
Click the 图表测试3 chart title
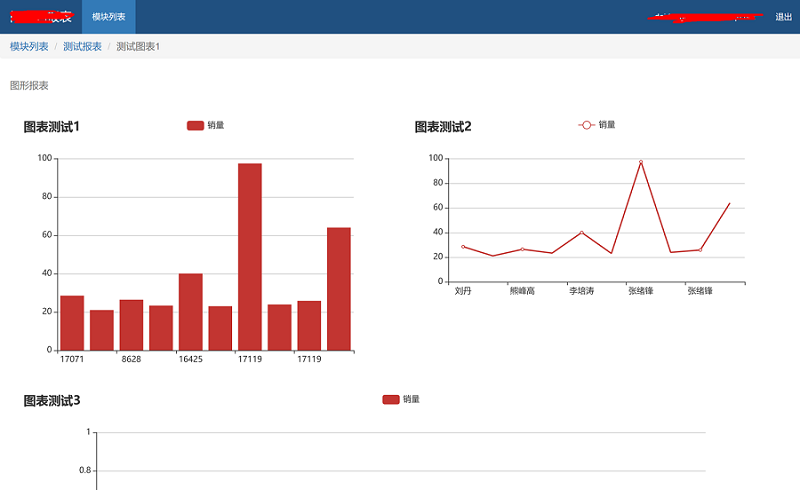pyautogui.click(x=52, y=401)
